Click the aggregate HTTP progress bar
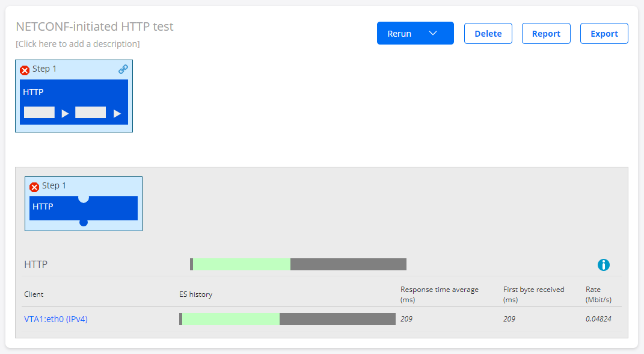 click(x=298, y=264)
